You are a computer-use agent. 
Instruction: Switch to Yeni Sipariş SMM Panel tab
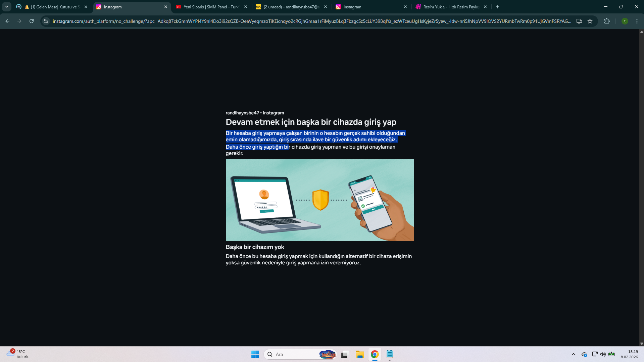point(212,7)
